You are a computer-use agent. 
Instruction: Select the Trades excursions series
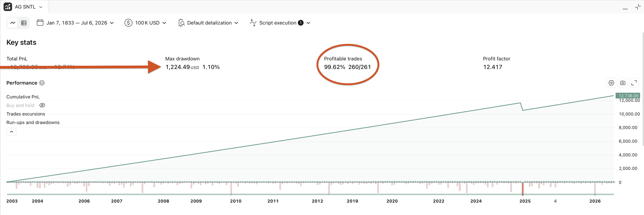tap(26, 114)
